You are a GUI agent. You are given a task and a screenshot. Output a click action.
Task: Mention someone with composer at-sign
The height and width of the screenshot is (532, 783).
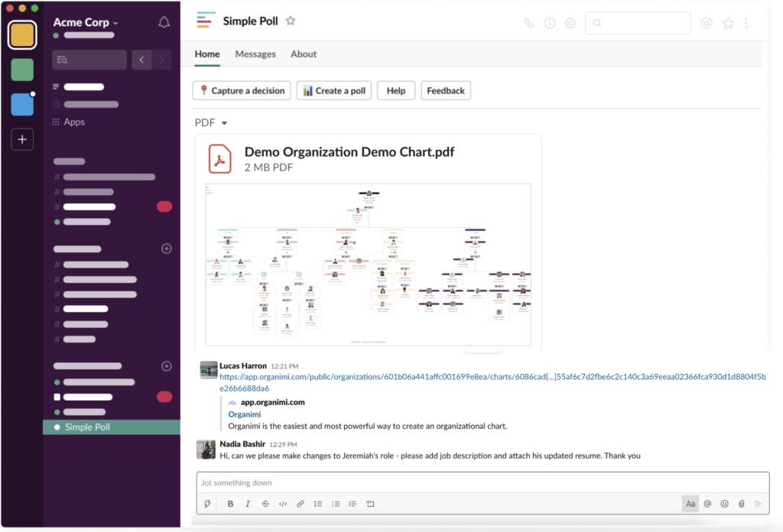pyautogui.click(x=707, y=504)
